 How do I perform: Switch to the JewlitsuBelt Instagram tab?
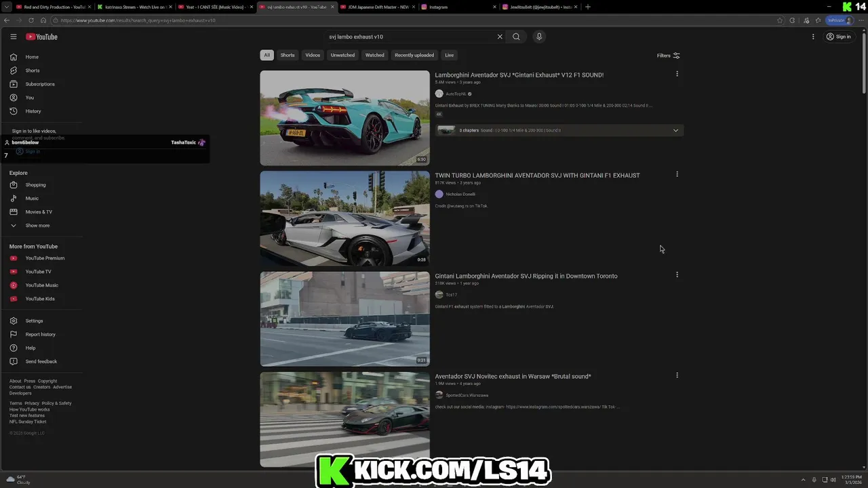(x=540, y=7)
